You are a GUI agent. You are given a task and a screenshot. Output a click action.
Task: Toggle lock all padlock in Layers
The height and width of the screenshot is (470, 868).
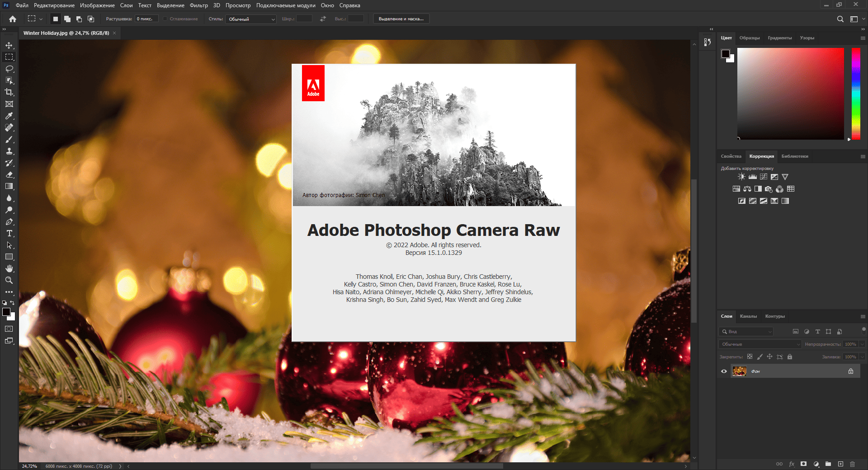[x=789, y=357]
